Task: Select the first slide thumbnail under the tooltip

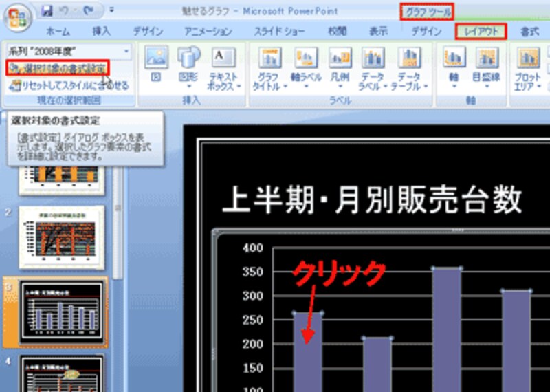Action: click(x=62, y=180)
